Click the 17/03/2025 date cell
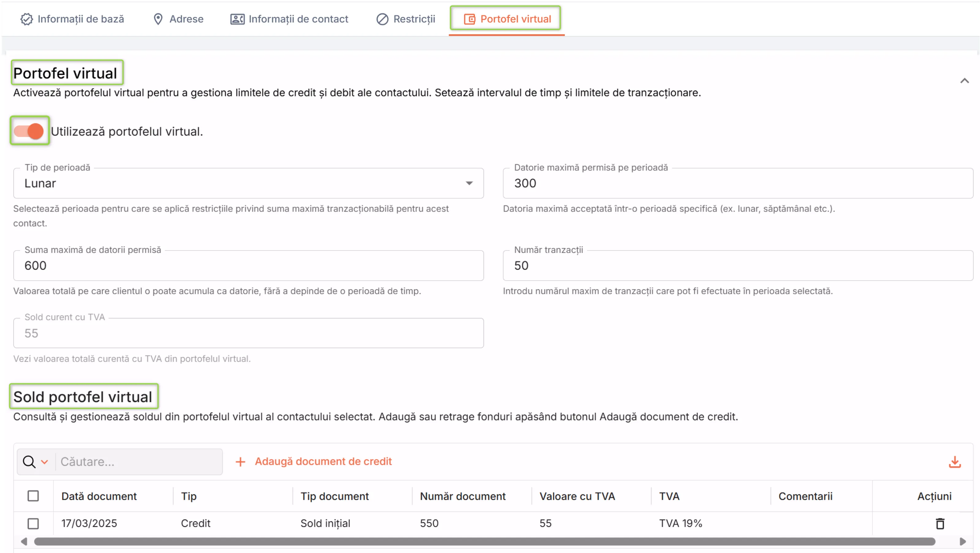 coord(89,523)
